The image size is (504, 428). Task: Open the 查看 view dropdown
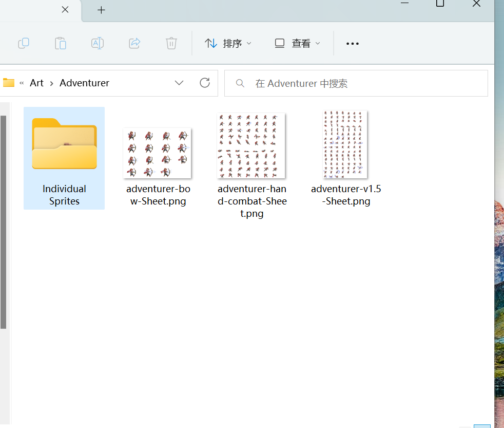pos(297,43)
